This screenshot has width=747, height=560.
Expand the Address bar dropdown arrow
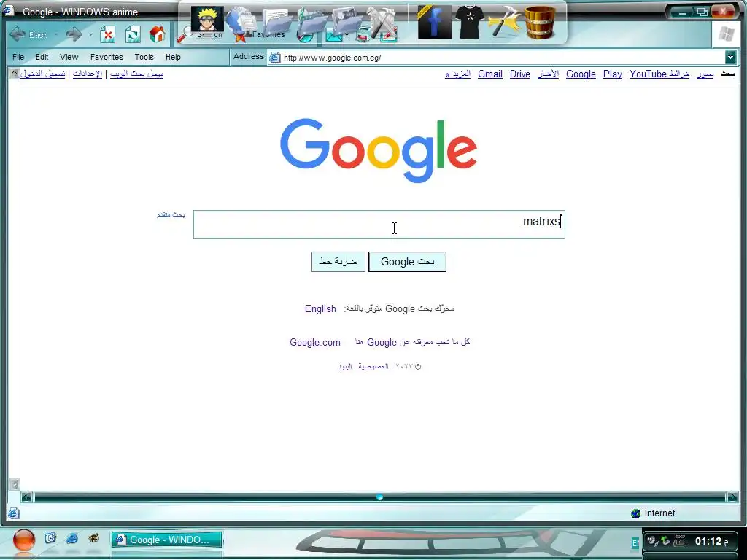730,58
